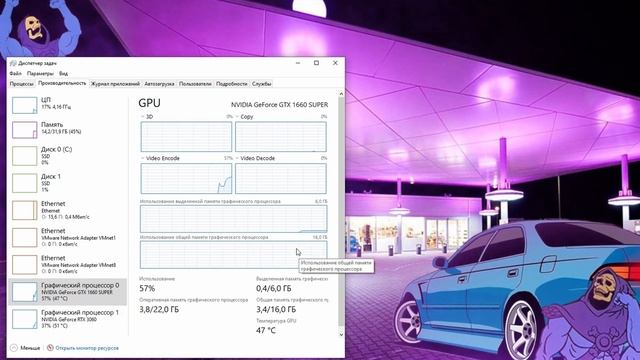Click Диск 0 (C:) label
The image size is (640, 360).
(x=56, y=149)
